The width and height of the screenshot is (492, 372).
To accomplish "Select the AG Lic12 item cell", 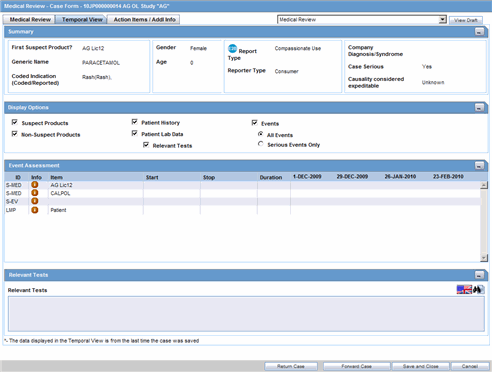I will click(x=61, y=185).
